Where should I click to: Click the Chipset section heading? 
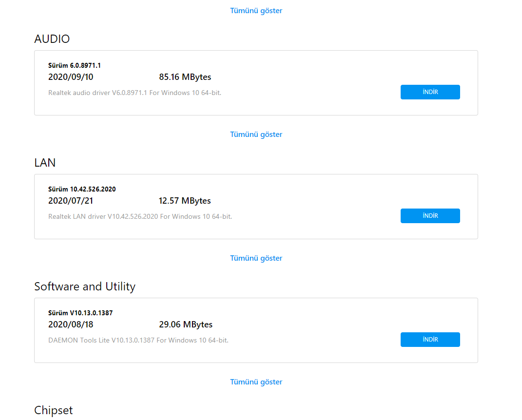54,410
